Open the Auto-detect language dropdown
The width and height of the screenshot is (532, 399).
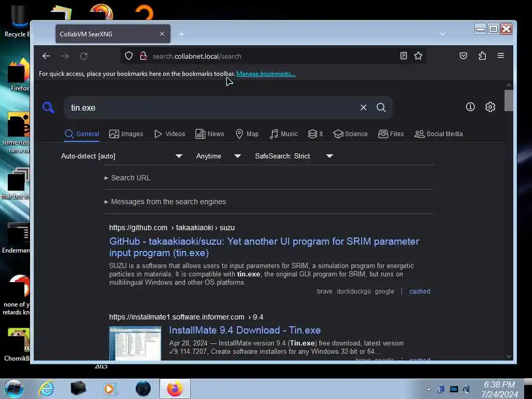122,156
